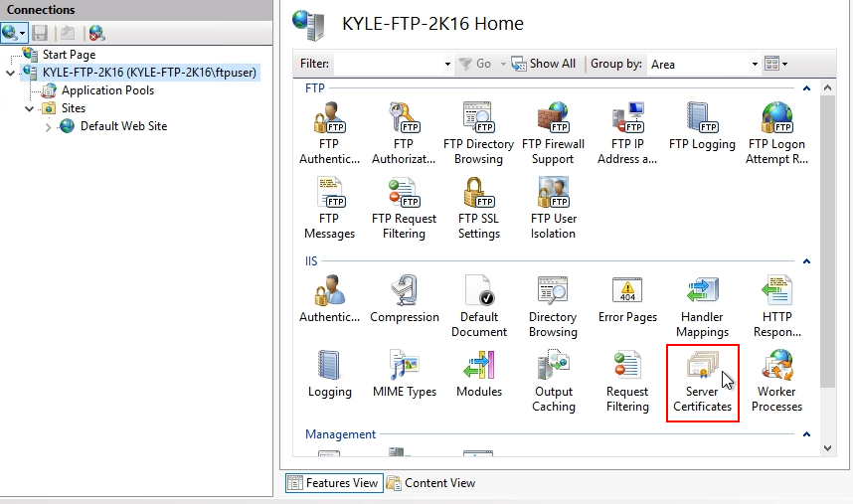Open FTP Logging feature
853x504 pixels.
pyautogui.click(x=702, y=126)
